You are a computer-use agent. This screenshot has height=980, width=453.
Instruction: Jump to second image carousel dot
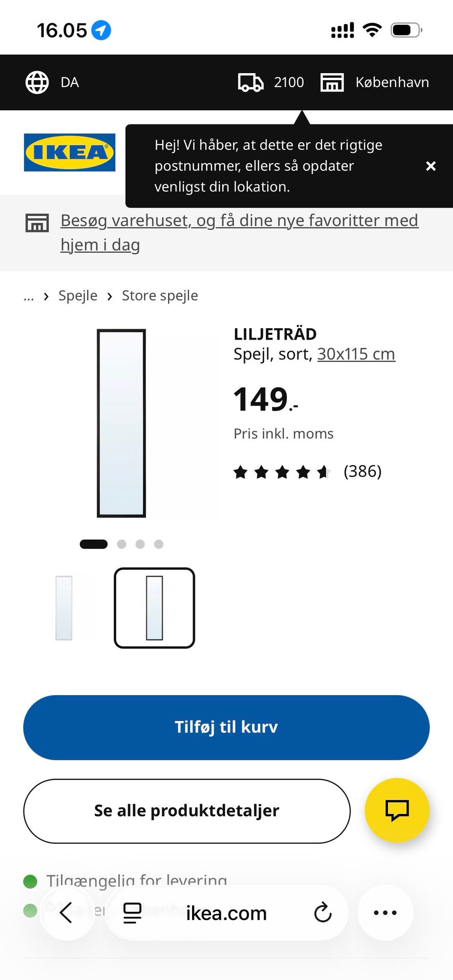[121, 544]
